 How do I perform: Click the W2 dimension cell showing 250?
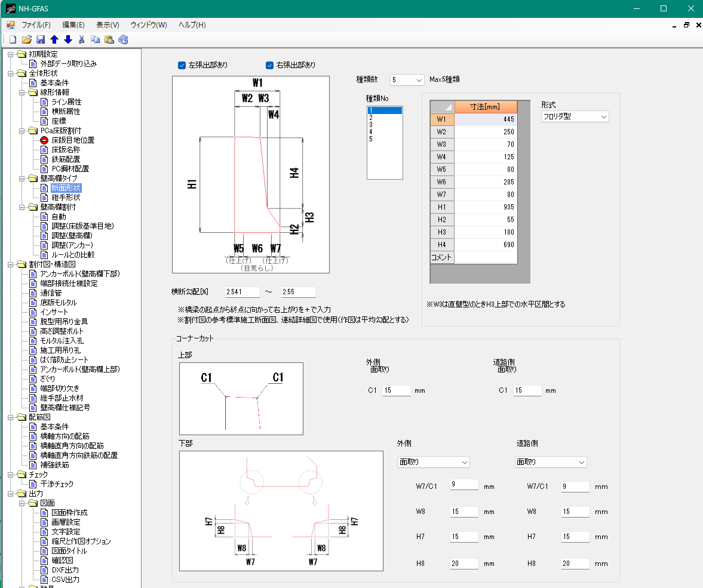pyautogui.click(x=486, y=132)
